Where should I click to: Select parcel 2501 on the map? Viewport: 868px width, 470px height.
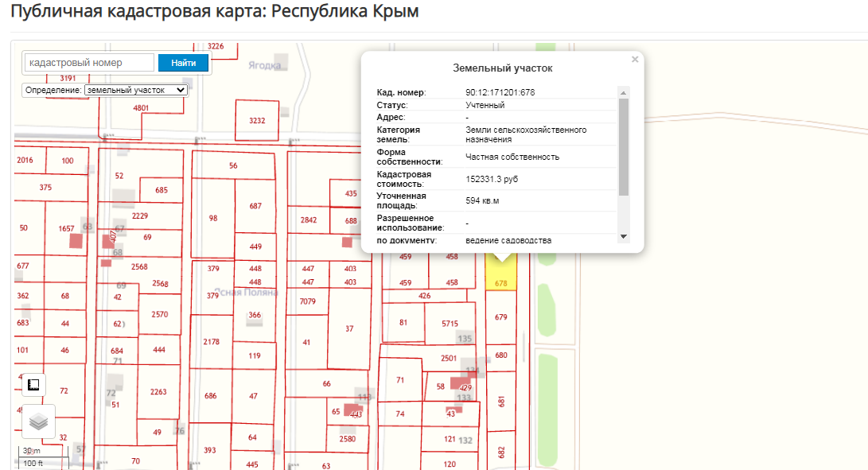click(449, 358)
